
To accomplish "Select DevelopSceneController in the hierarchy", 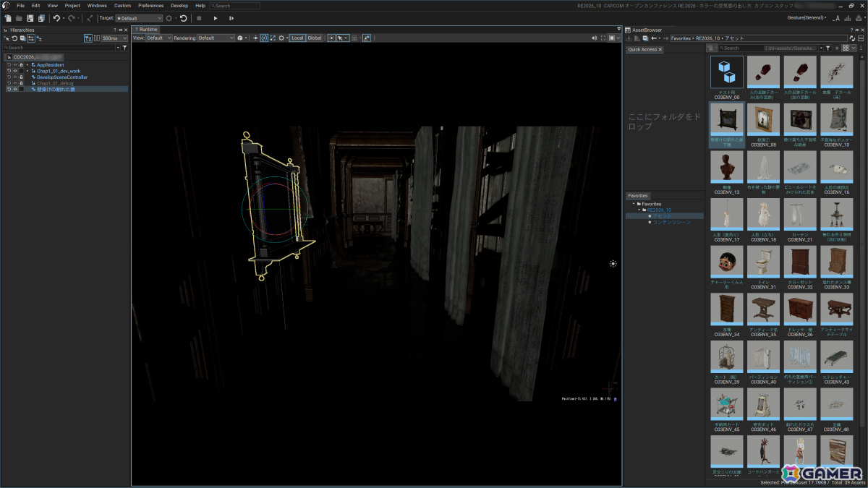I will click(x=62, y=77).
